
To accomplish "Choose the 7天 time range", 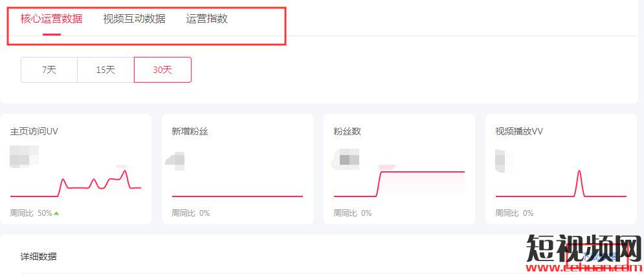I will pos(49,70).
